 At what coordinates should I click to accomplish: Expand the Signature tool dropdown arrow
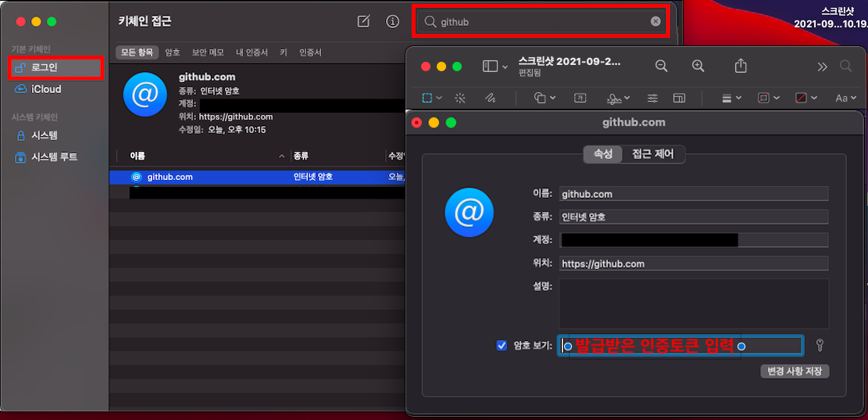point(627,98)
